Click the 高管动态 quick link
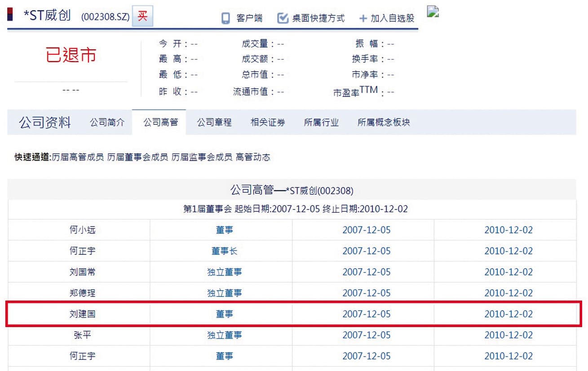Image resolution: width=588 pixels, height=371 pixels. click(x=253, y=157)
